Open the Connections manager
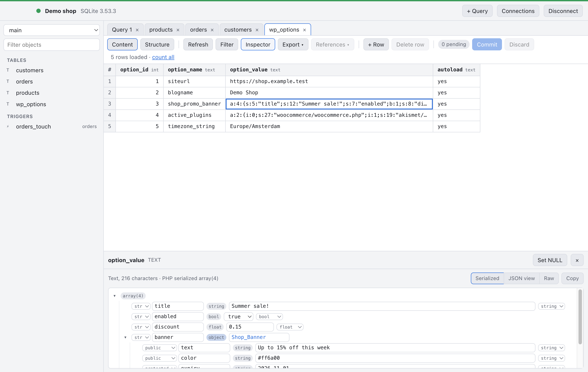The height and width of the screenshot is (372, 588). [x=518, y=11]
